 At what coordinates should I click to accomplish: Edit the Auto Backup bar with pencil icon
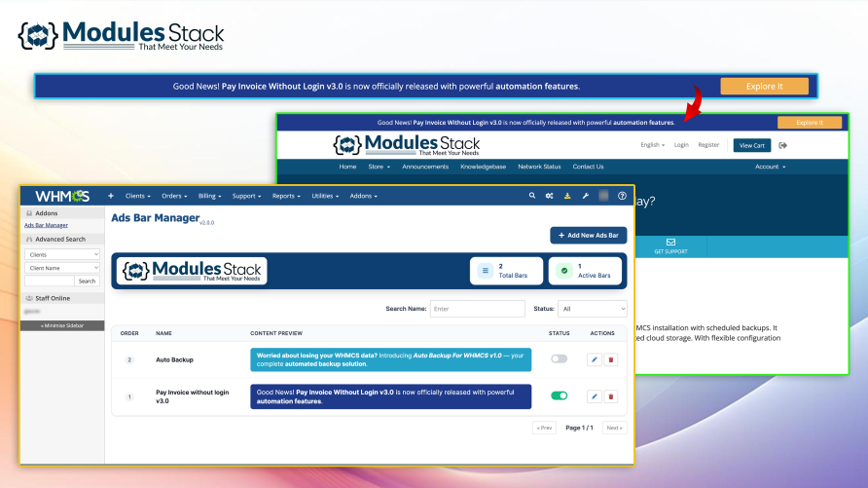[x=594, y=359]
